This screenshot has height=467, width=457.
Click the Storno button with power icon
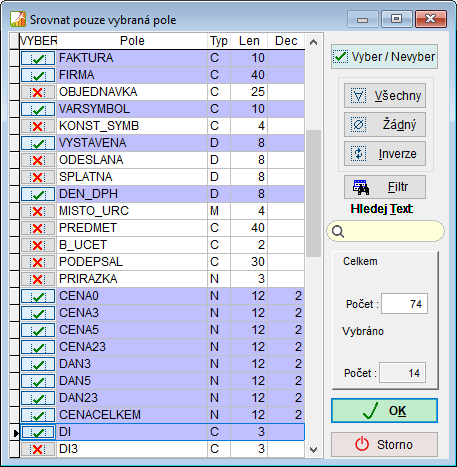[x=384, y=444]
